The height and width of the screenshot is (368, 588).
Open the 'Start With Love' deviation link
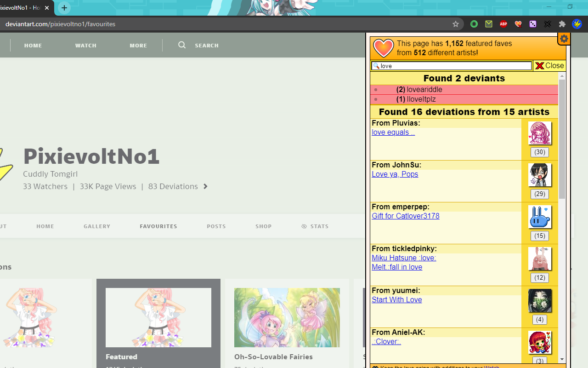396,300
